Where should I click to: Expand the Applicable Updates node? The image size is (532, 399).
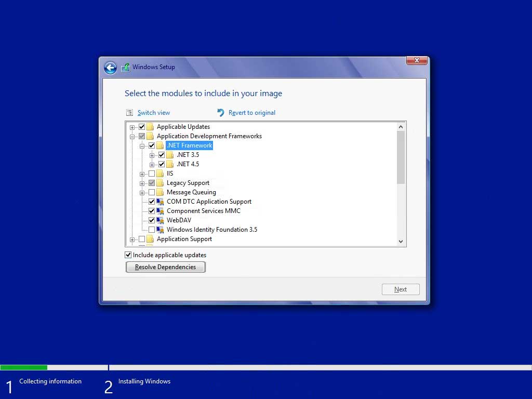132,127
